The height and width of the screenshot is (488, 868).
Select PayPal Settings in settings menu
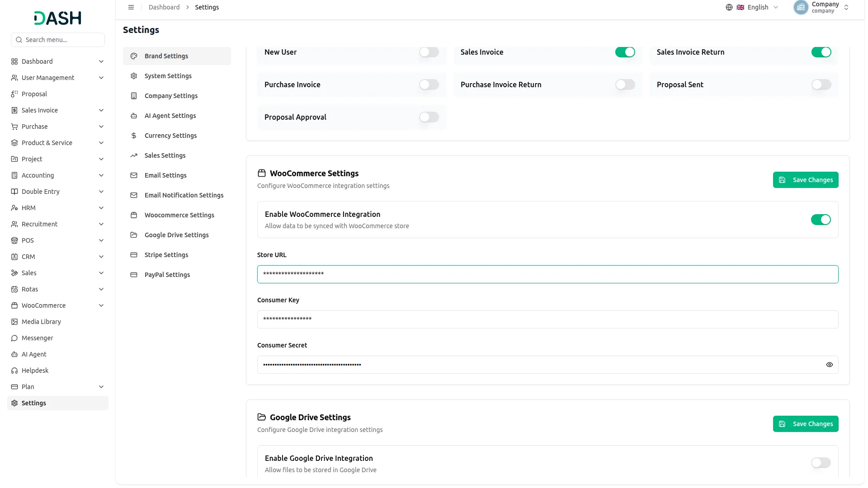tap(177, 275)
